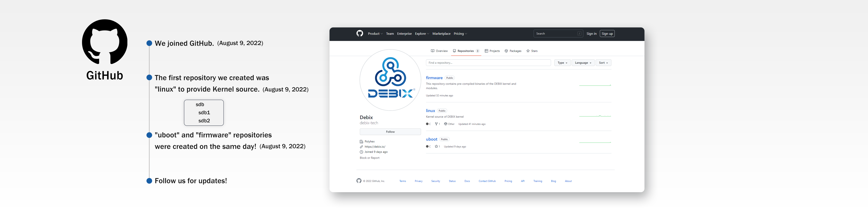
Task: Click the Follow button
Action: (390, 132)
